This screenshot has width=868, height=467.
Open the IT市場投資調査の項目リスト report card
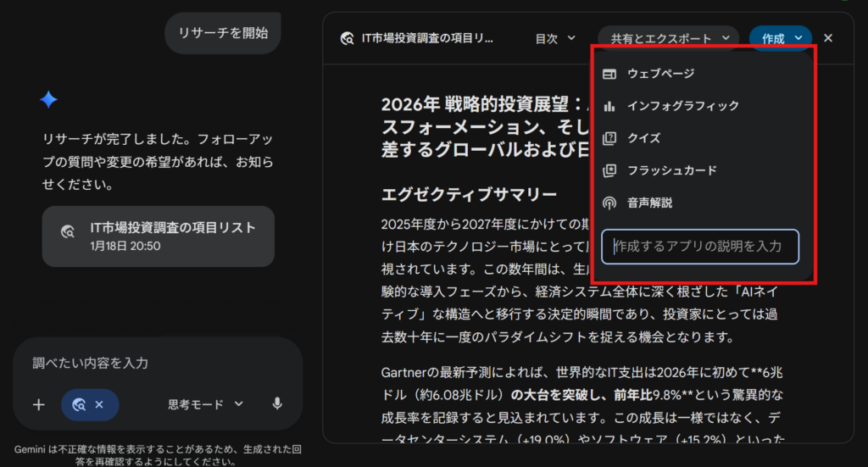click(x=159, y=236)
